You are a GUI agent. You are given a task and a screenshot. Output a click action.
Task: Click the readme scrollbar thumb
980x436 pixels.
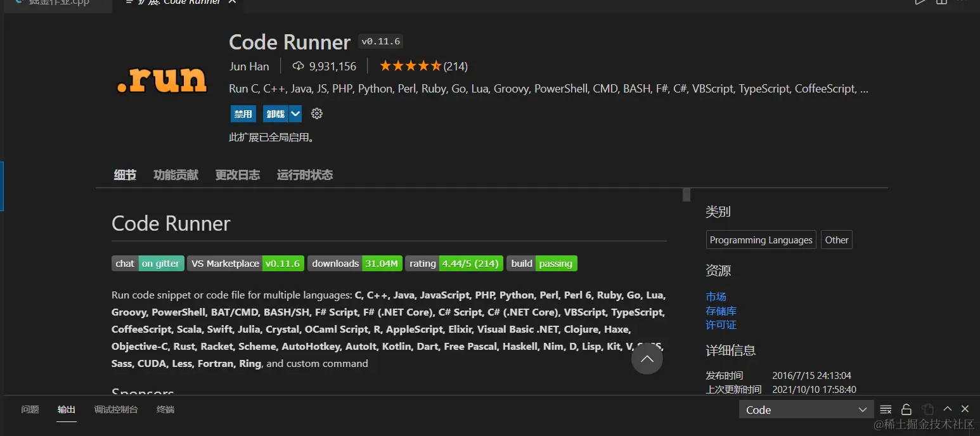click(x=686, y=195)
